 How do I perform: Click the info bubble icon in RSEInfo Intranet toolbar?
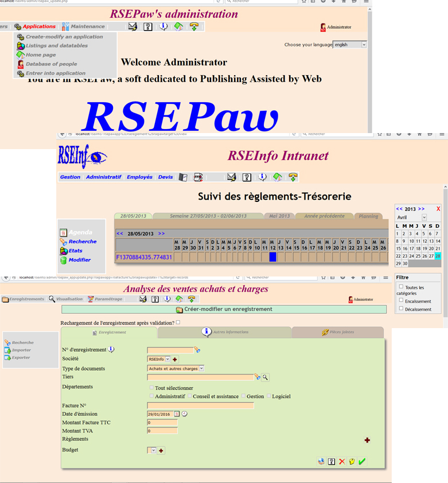(262, 177)
